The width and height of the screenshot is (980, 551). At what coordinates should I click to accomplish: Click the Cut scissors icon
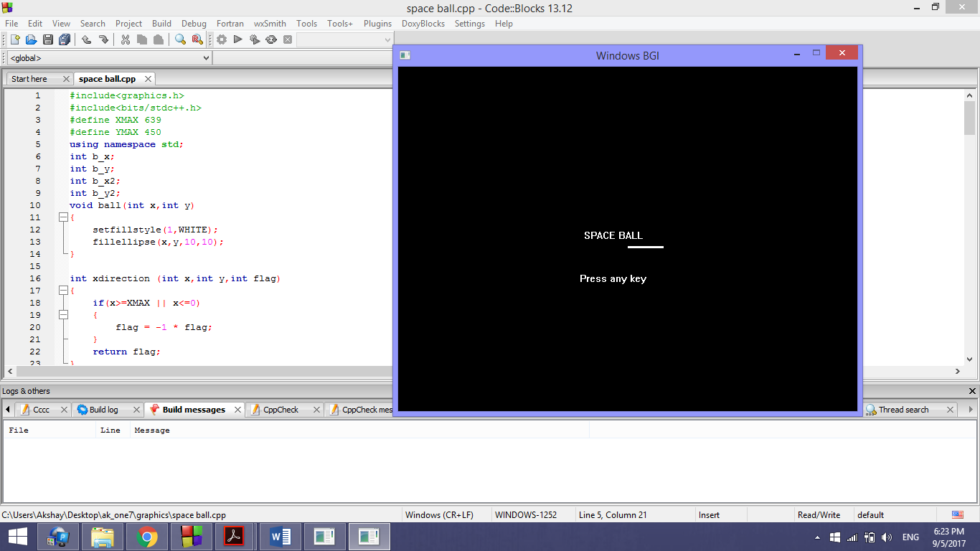tap(125, 39)
